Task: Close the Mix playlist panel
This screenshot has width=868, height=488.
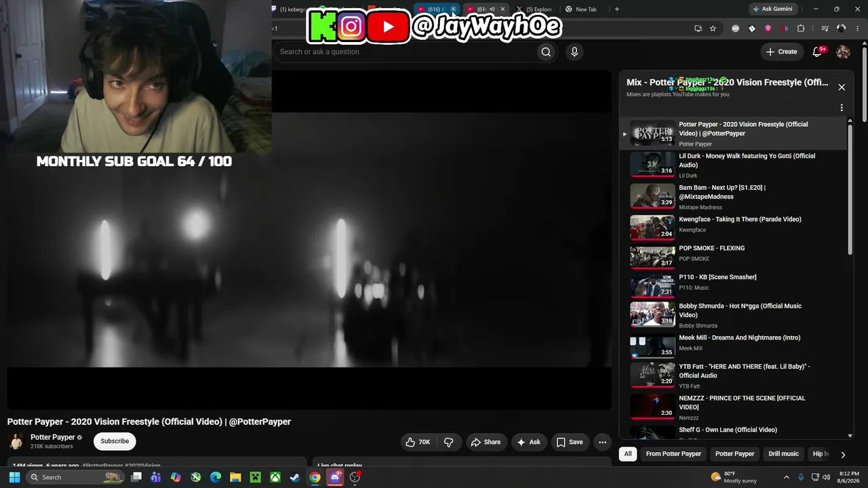Action: coord(842,87)
